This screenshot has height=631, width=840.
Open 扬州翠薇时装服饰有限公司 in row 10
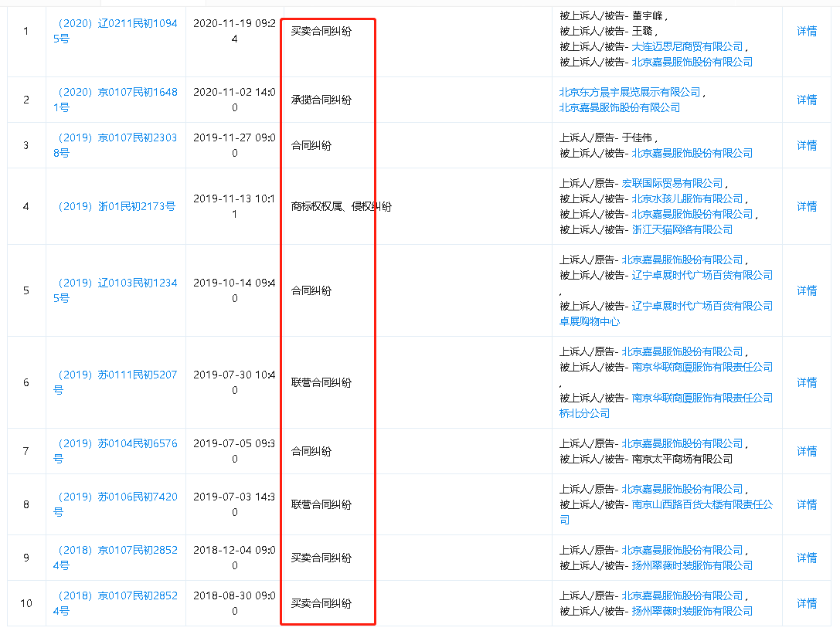coord(692,611)
